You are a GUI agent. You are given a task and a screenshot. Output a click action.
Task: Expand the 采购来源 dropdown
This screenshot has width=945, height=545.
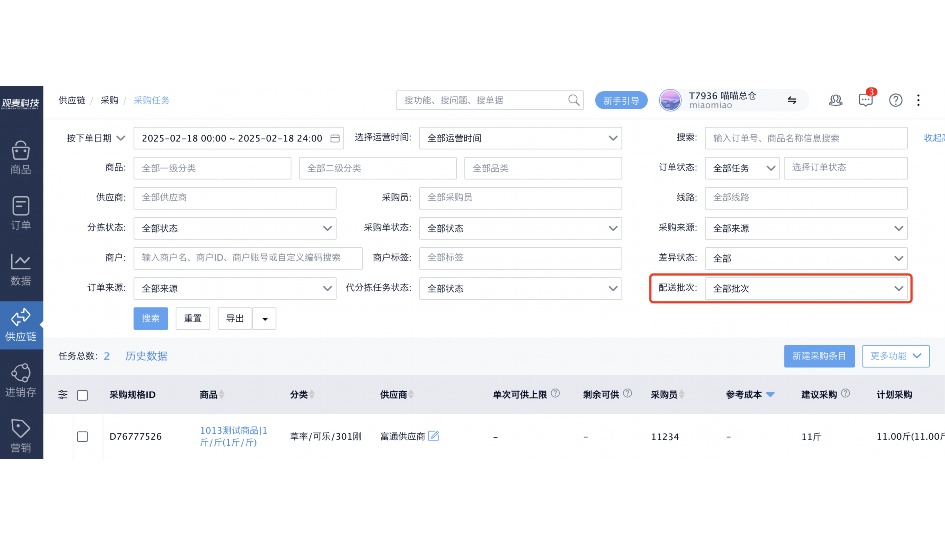(x=806, y=228)
